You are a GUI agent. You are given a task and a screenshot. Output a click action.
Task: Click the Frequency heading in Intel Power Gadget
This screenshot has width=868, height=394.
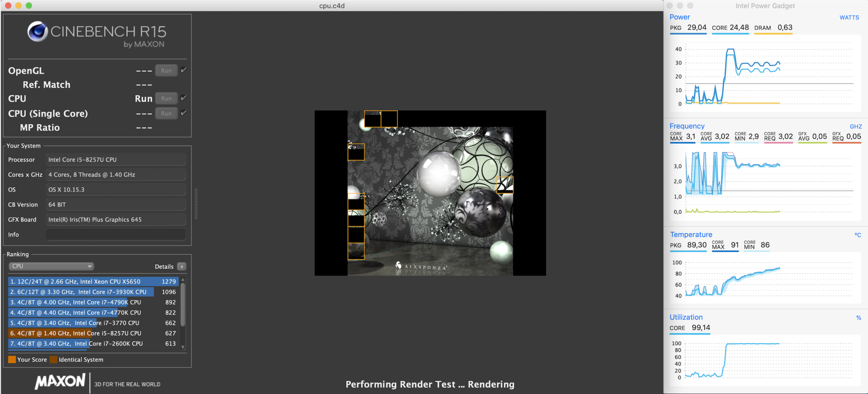[687, 126]
